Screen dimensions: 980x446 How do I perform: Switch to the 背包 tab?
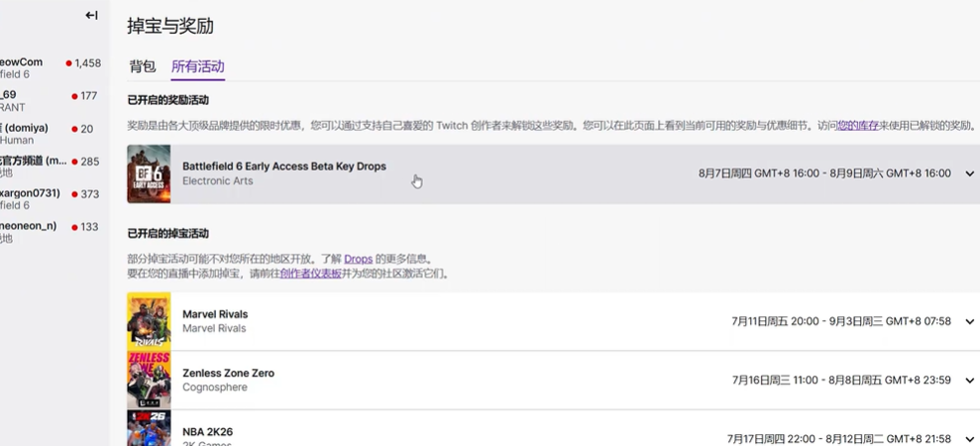pyautogui.click(x=143, y=67)
